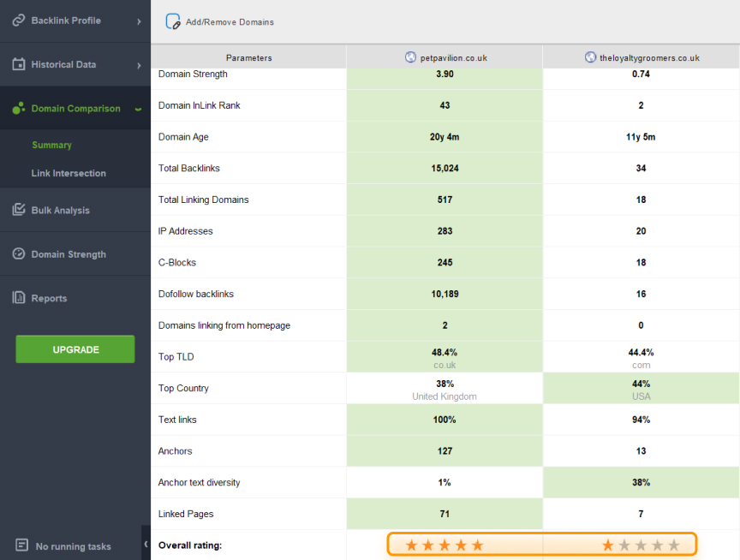Image resolution: width=740 pixels, height=560 pixels.
Task: Click the Top TLD value 44.4% com
Action: tap(641, 358)
